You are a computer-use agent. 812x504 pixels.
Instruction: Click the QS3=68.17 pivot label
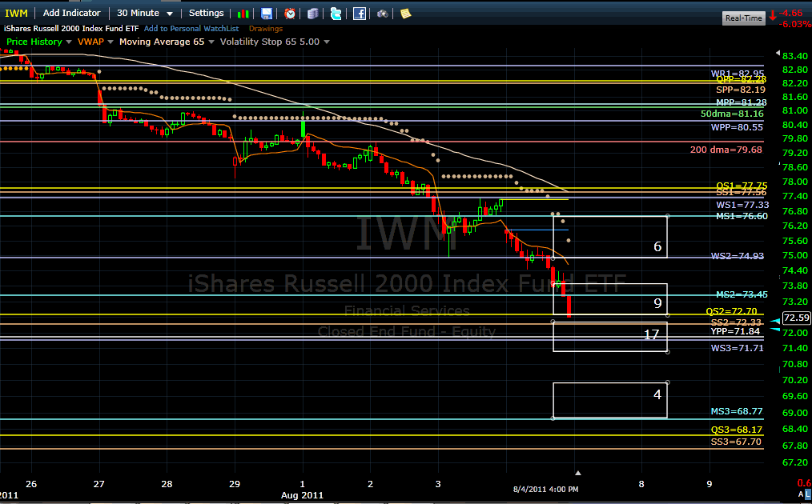click(x=737, y=430)
